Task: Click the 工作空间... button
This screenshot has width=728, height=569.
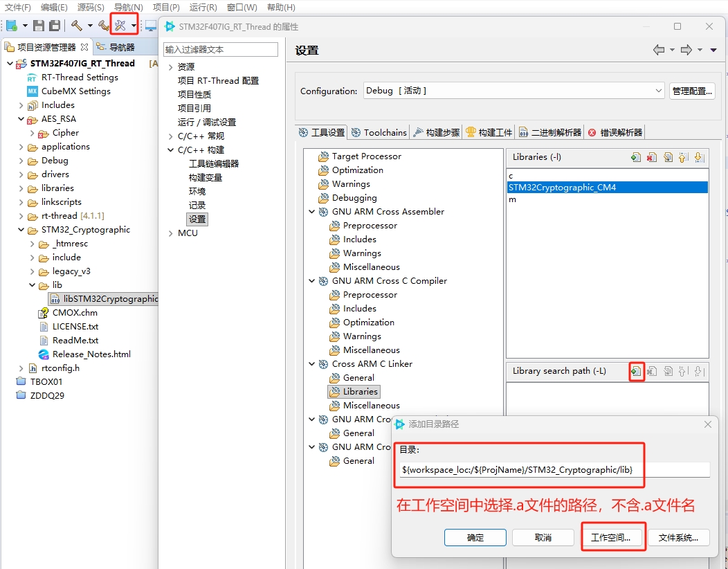Action: coord(611,537)
